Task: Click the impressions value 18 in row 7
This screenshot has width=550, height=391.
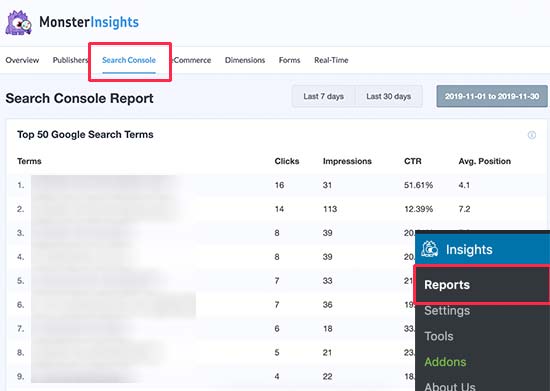Action: tap(328, 329)
